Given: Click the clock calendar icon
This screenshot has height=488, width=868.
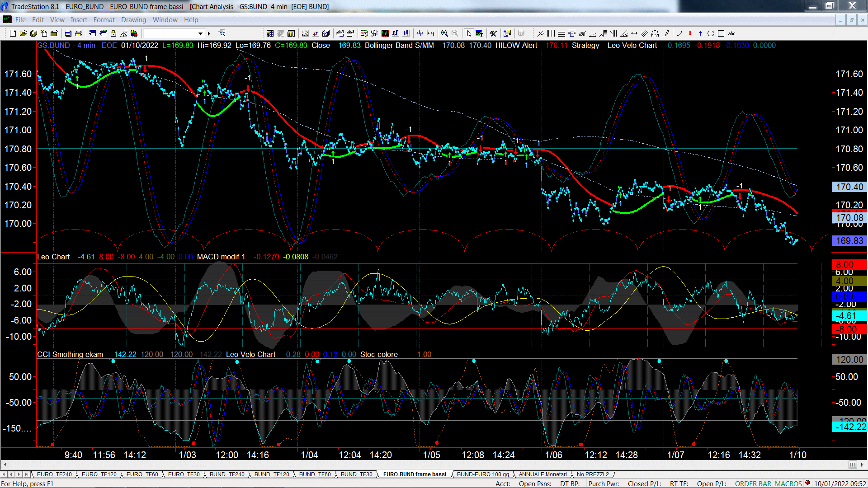Looking at the screenshot, I should [364, 33].
